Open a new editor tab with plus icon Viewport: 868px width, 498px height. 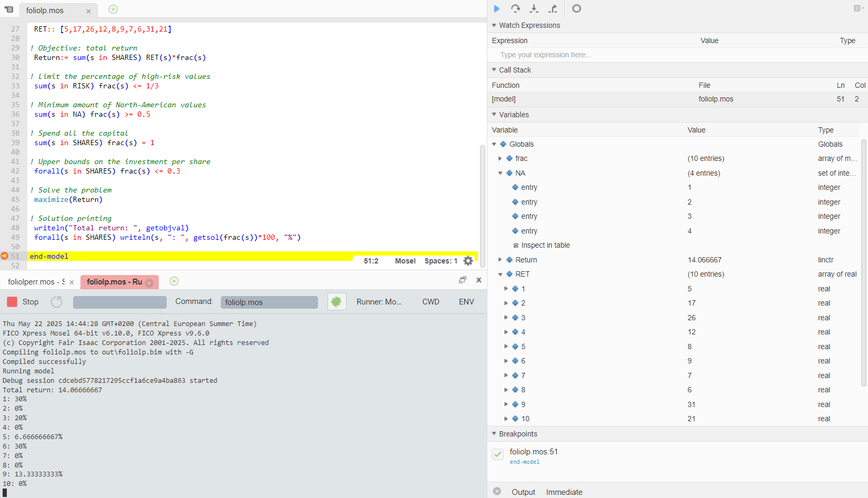pos(113,8)
